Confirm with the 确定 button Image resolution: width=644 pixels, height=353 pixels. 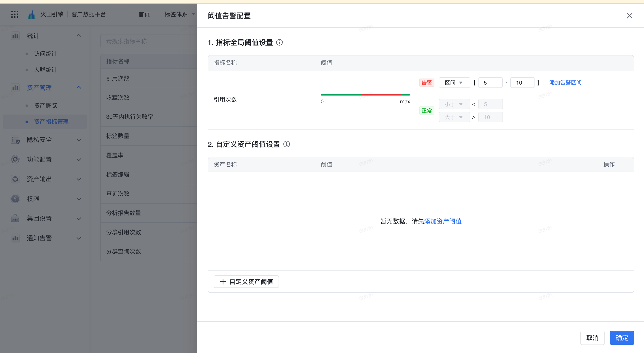622,338
